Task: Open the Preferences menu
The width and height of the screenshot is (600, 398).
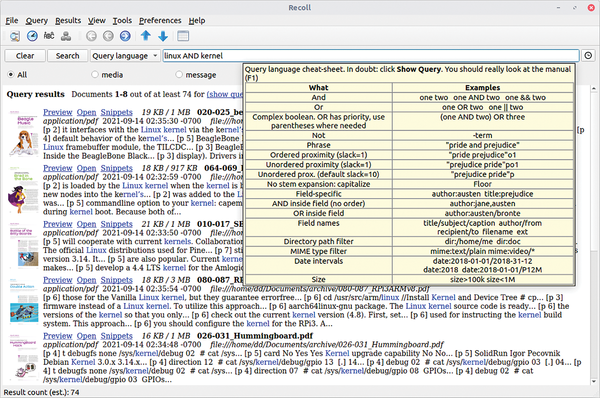Action: [160, 21]
